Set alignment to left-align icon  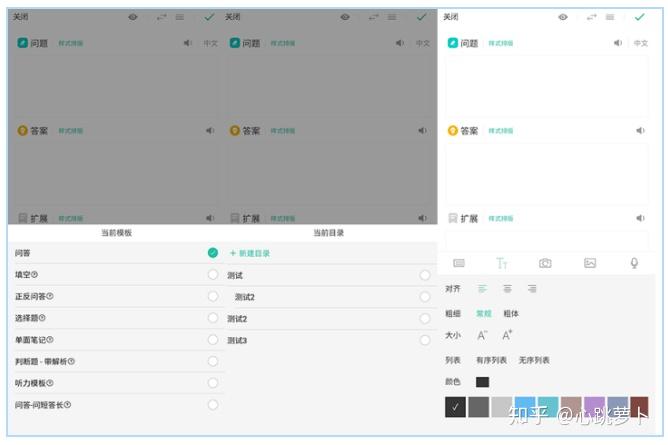482,289
